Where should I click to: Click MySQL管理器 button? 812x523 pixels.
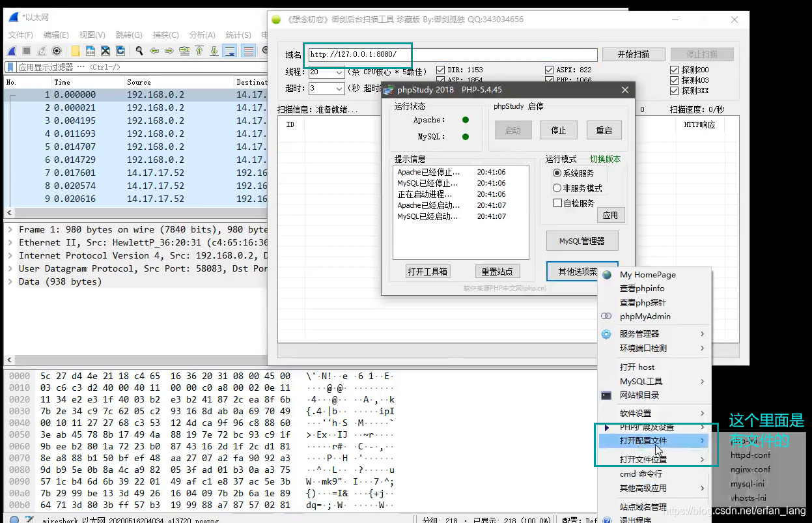coord(582,241)
